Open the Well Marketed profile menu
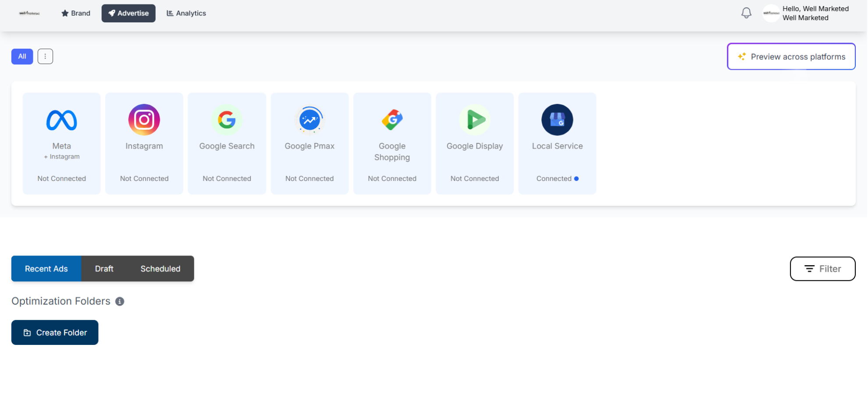This screenshot has height=408, width=868. 806,13
